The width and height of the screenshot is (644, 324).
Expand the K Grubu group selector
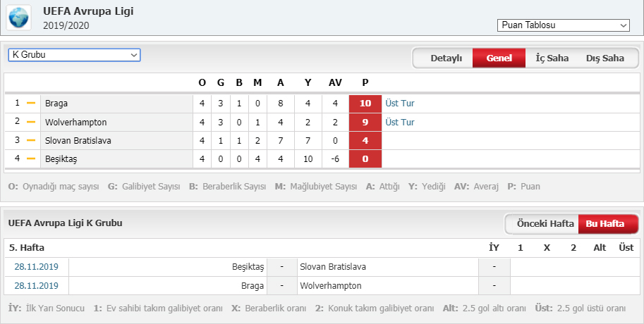pos(74,54)
